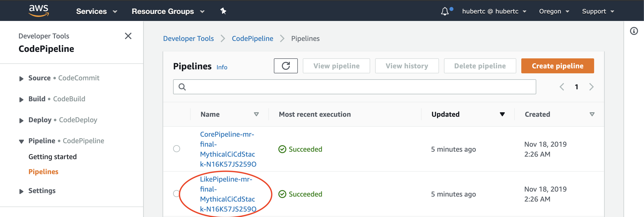Open the pin shortcuts icon in navbar

[x=223, y=11]
